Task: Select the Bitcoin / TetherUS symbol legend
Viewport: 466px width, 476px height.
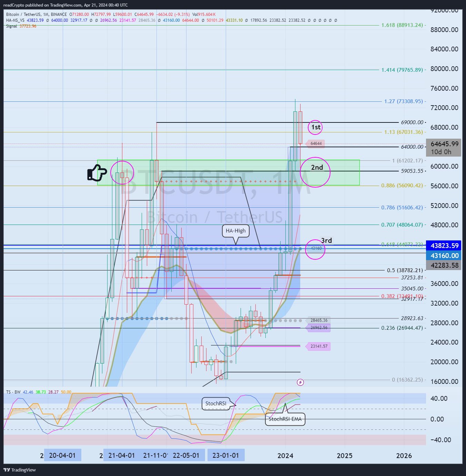Action: [37, 14]
